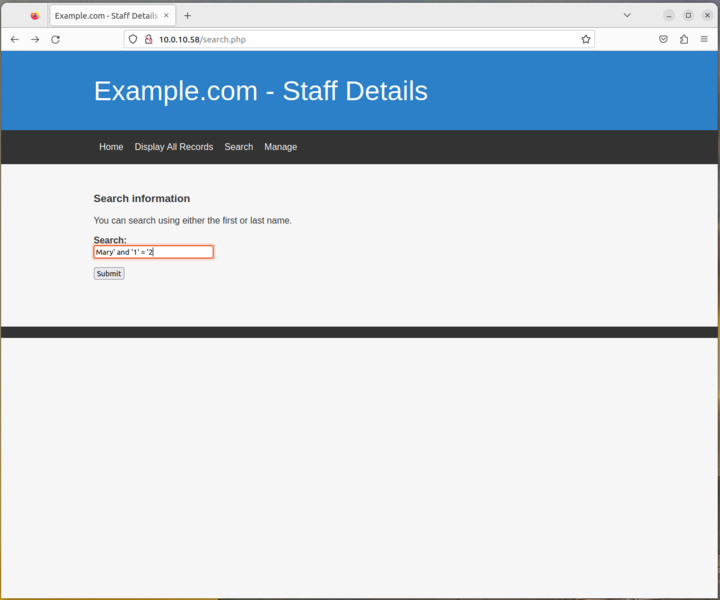The height and width of the screenshot is (600, 720).
Task: Focus the Search text input field
Action: coord(153,252)
